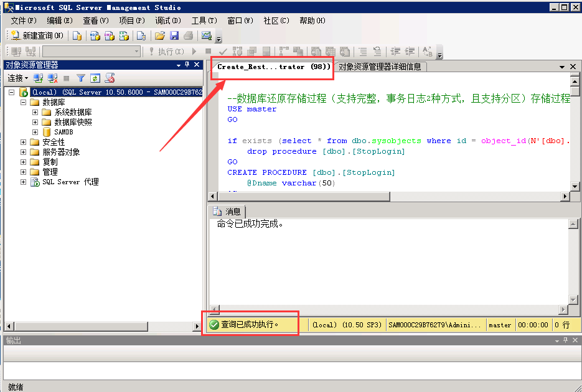The width and height of the screenshot is (582, 392).
Task: Create a new Analysis Services MDX query
Action: coord(95,35)
